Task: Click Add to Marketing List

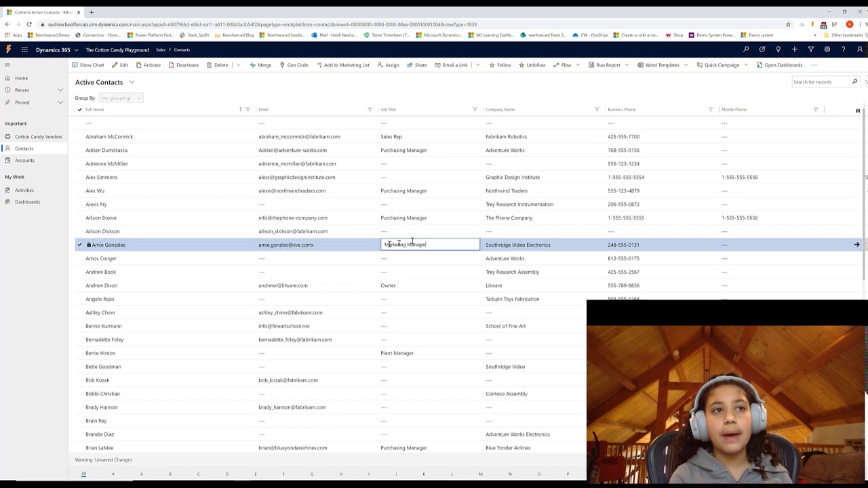Action: pos(342,65)
